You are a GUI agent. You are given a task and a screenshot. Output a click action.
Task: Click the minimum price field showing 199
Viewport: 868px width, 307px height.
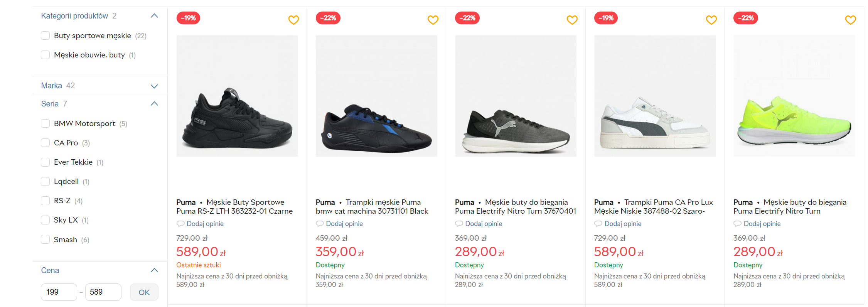(x=59, y=292)
